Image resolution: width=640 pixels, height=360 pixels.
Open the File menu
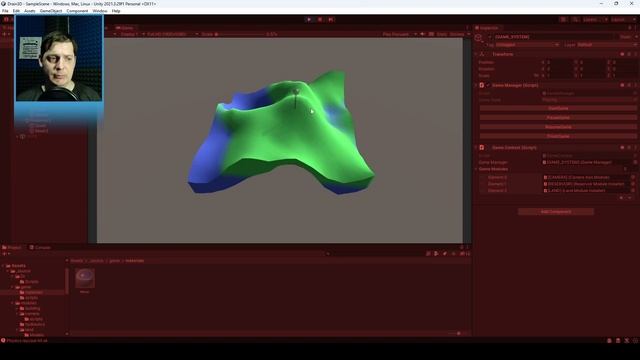(x=5, y=11)
